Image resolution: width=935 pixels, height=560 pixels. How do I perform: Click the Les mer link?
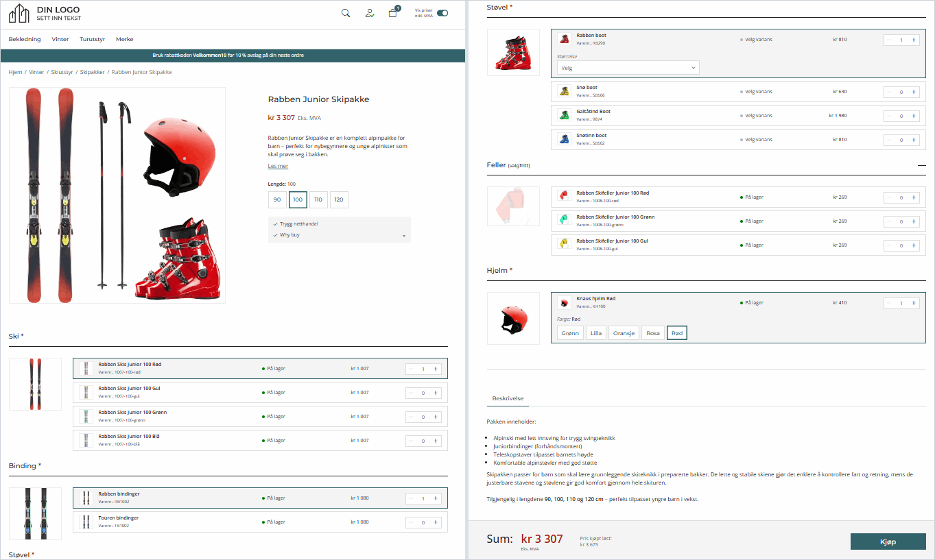(x=278, y=167)
